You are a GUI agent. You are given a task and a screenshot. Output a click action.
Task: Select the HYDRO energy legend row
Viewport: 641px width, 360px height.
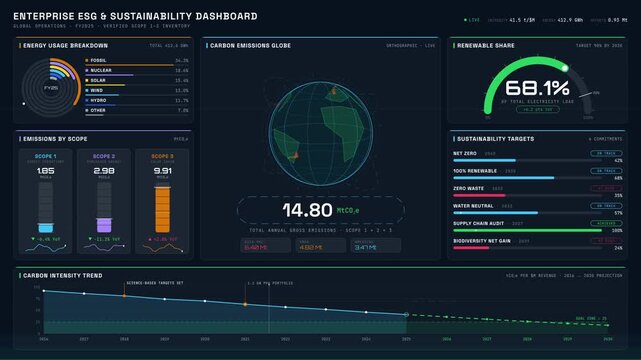coord(137,101)
